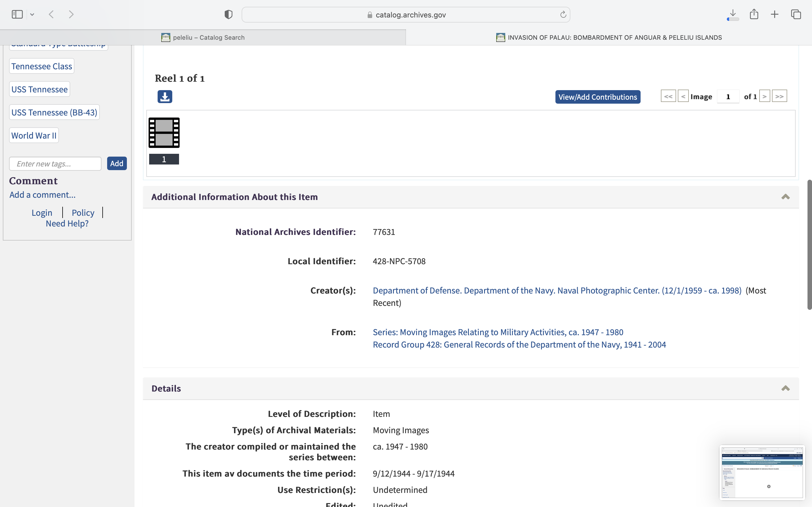812x507 pixels.
Task: Click the Share icon in toolbar
Action: click(754, 14)
